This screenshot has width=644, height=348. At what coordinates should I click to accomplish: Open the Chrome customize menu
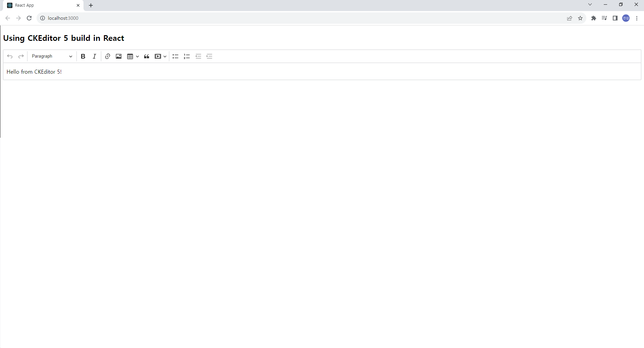tap(637, 18)
